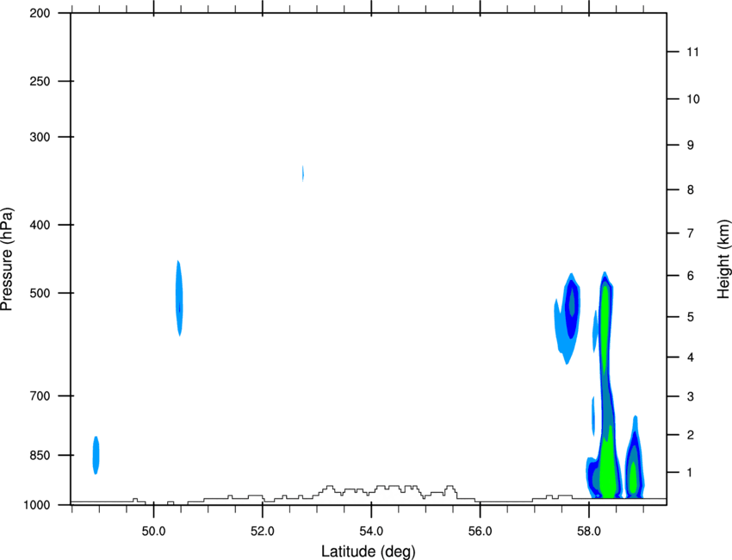Click the blue contour blob near 500 hPa at 50.5°
Image resolution: width=732 pixels, height=560 pixels.
[179, 298]
